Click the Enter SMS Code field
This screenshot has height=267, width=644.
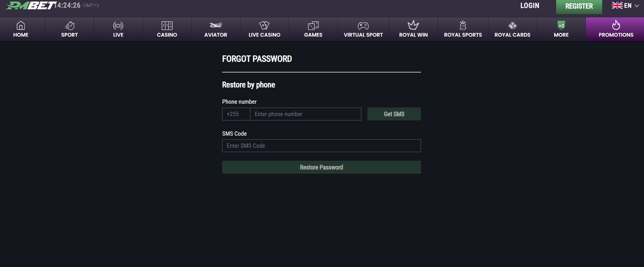pos(321,146)
